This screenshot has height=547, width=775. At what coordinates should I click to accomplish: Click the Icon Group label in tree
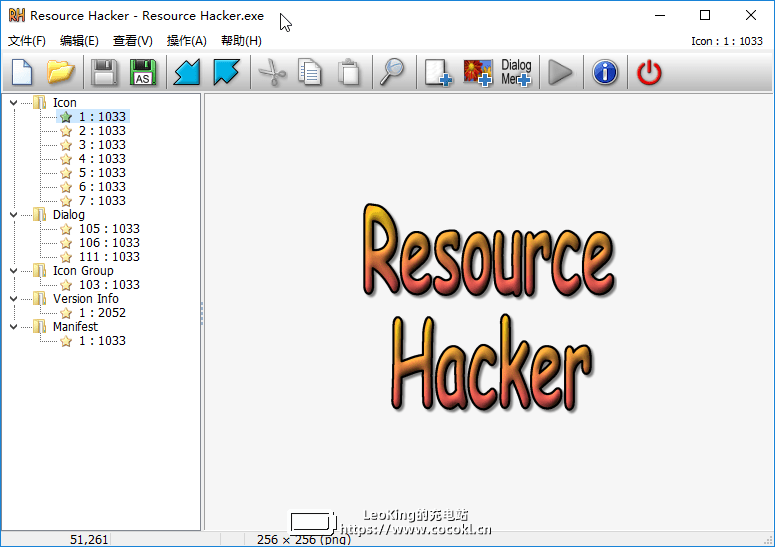tap(83, 271)
